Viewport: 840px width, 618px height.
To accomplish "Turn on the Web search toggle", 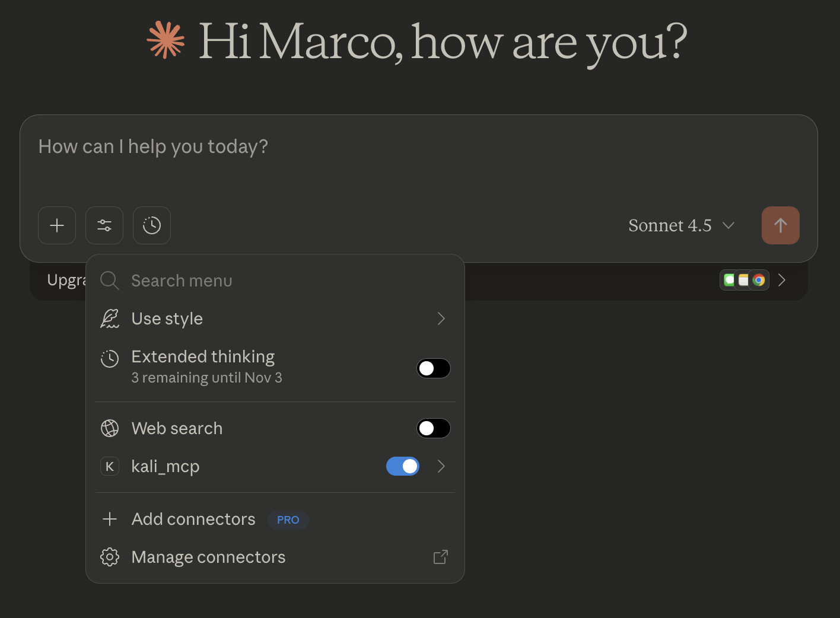I will (x=434, y=428).
